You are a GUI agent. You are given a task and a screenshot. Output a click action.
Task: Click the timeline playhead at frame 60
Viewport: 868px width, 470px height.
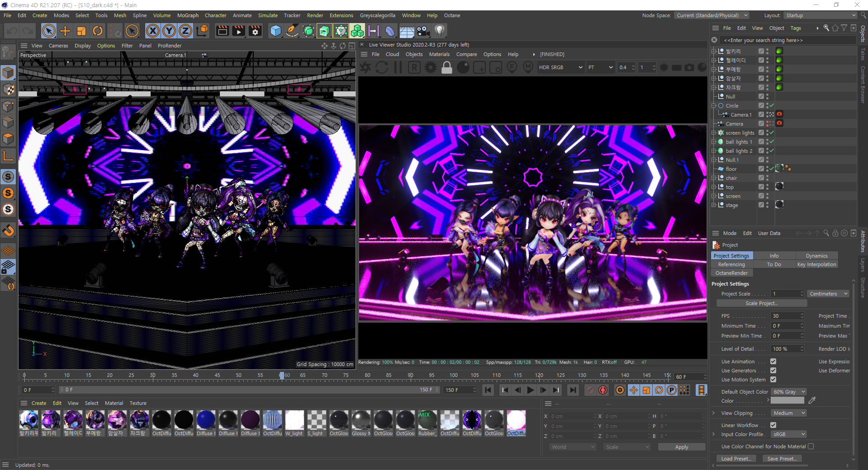[282, 376]
